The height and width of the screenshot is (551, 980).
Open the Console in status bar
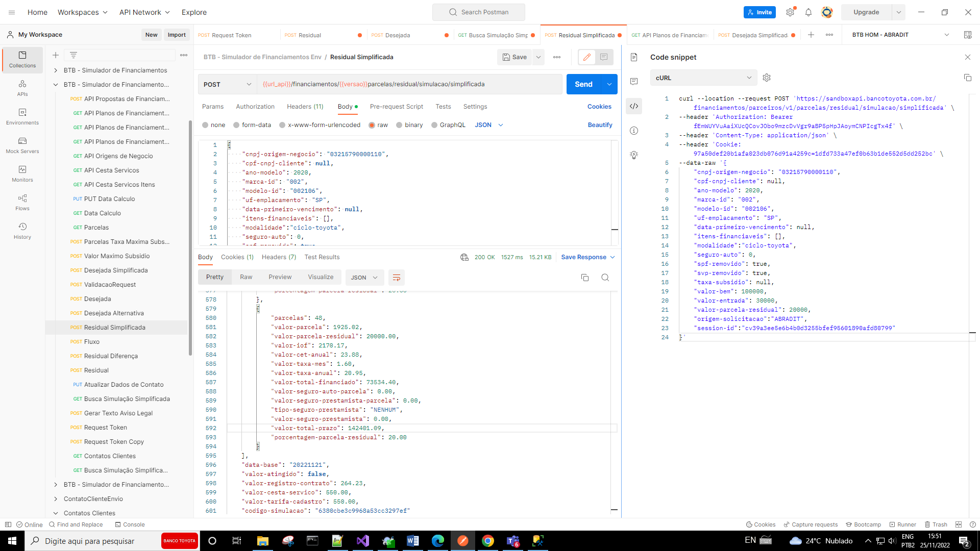tap(130, 524)
